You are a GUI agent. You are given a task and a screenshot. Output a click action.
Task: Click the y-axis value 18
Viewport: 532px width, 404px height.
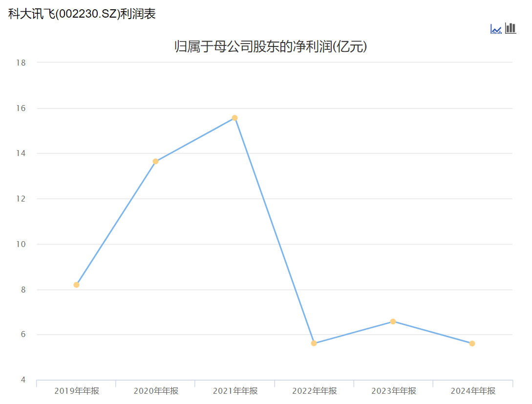point(21,63)
